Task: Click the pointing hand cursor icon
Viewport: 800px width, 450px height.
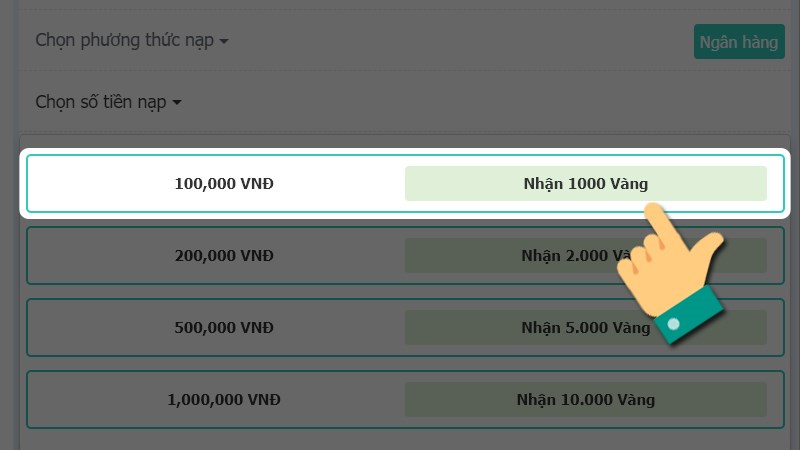Action: (x=671, y=273)
